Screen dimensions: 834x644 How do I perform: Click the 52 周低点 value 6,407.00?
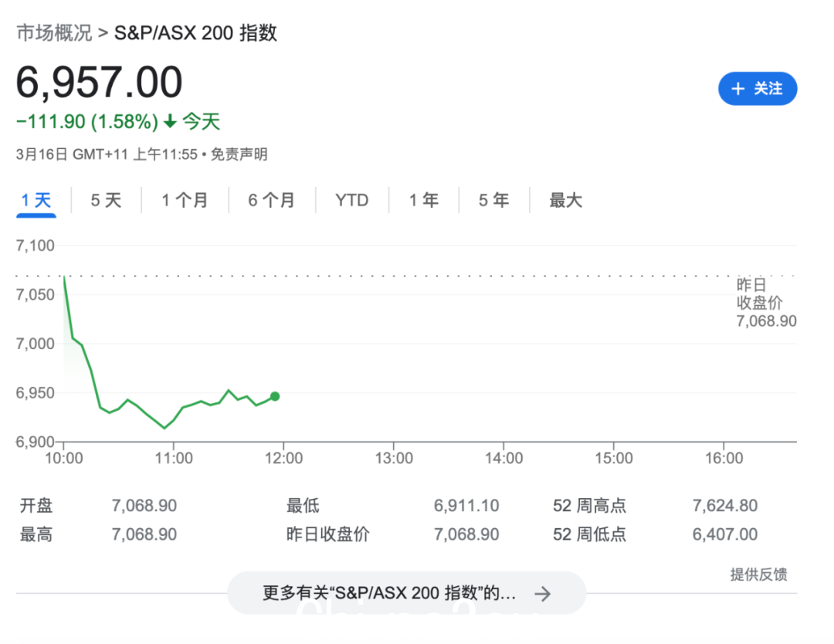pyautogui.click(x=725, y=534)
